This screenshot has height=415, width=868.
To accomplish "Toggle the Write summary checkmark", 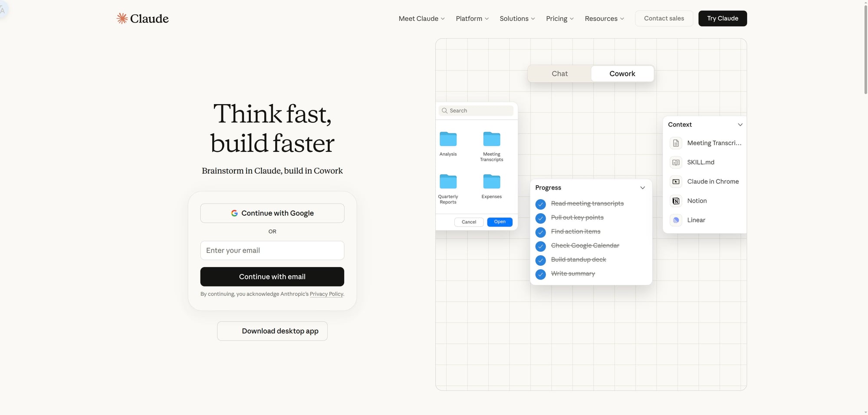I will point(540,274).
